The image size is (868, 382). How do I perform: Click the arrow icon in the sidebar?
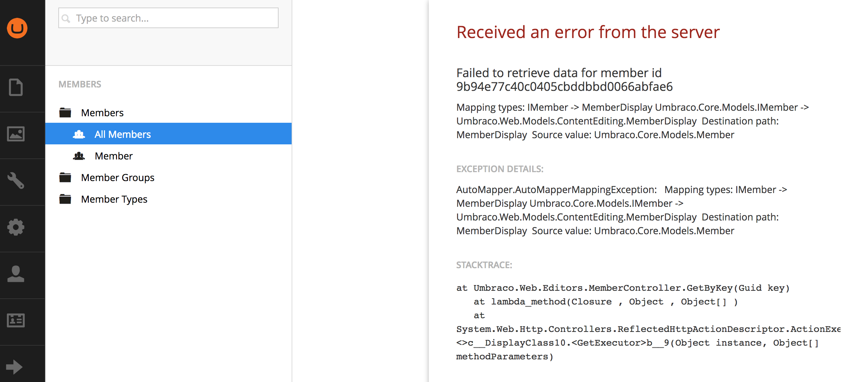click(x=14, y=367)
